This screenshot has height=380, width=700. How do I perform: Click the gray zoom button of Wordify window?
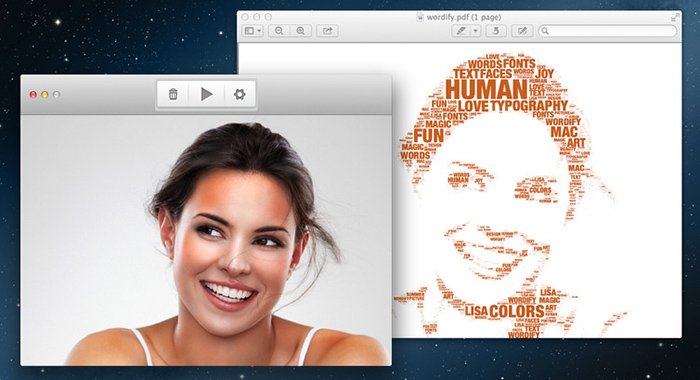point(56,95)
